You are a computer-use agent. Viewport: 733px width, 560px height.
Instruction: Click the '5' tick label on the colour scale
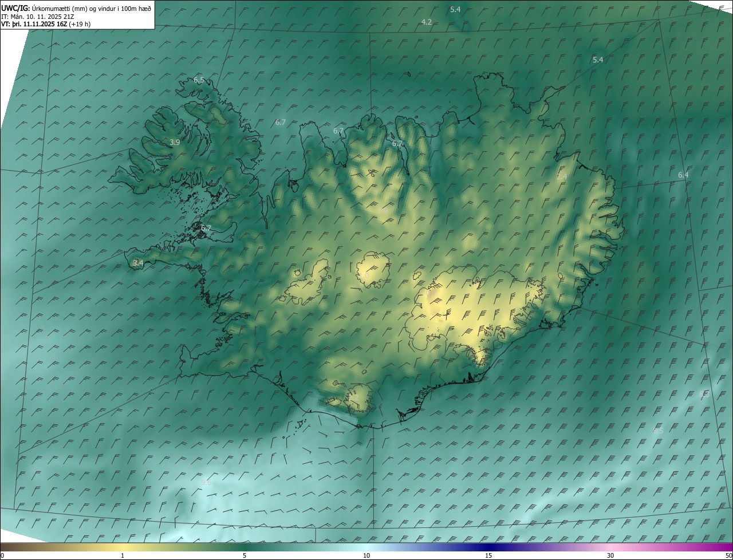pyautogui.click(x=245, y=555)
